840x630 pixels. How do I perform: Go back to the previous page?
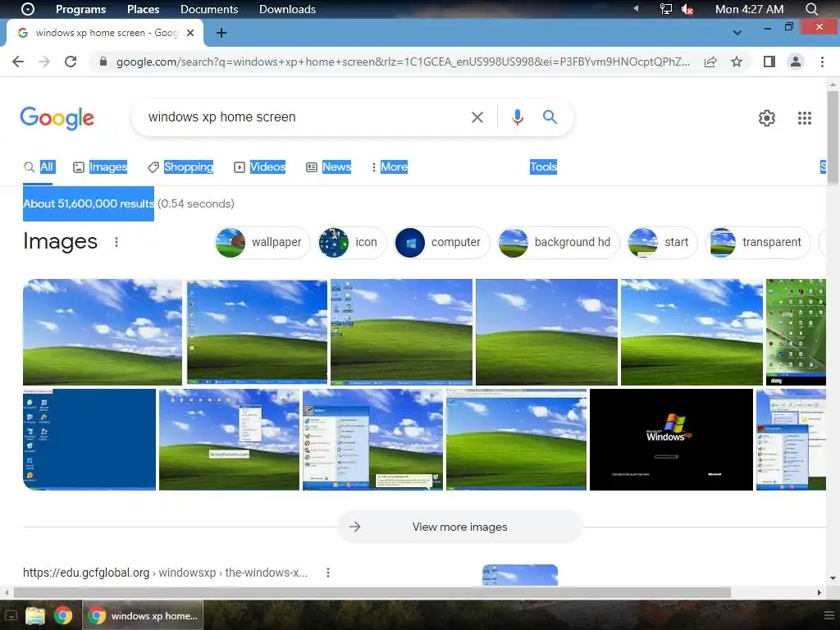[x=18, y=62]
